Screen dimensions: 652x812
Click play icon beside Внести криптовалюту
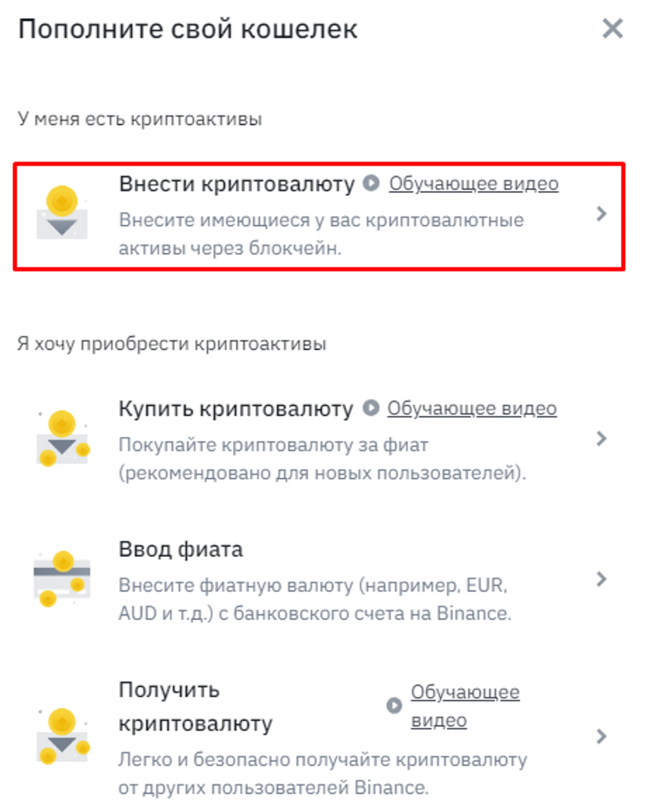click(371, 184)
